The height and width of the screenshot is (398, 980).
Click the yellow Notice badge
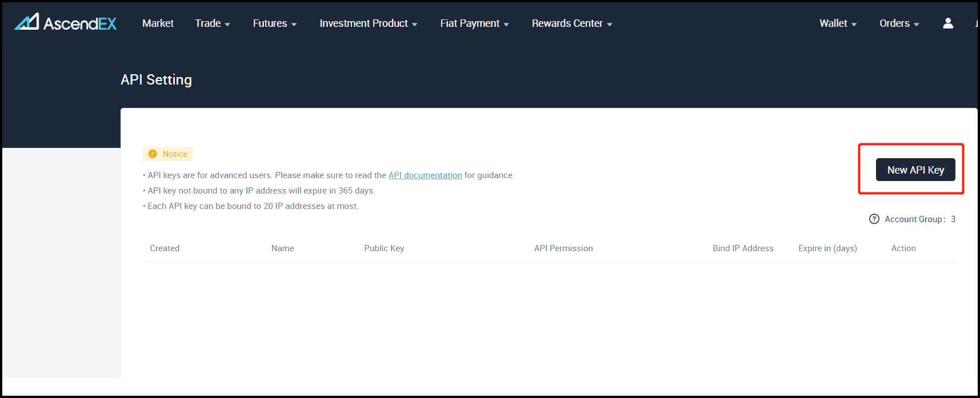(168, 154)
